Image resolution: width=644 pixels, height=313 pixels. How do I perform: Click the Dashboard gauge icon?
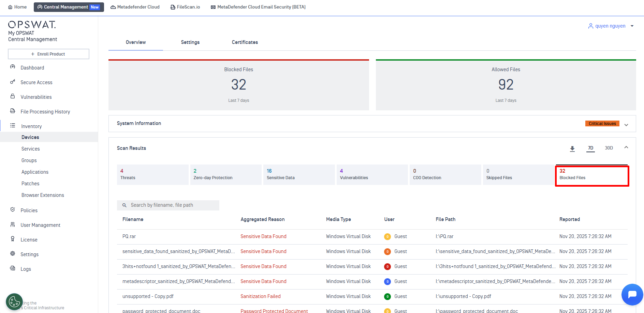13,67
